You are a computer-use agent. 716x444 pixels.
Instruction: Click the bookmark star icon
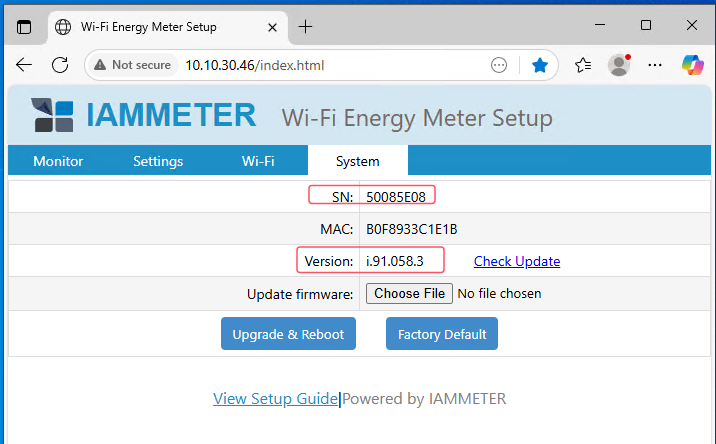coord(540,65)
